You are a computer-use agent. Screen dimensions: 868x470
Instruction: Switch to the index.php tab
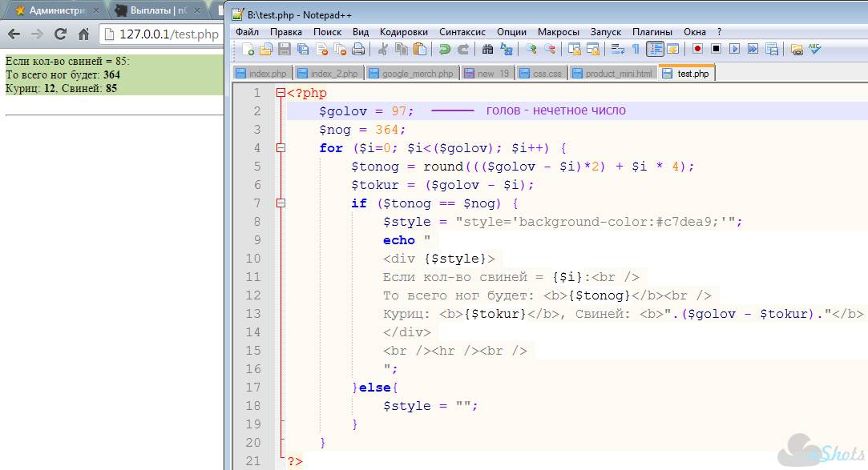point(262,74)
